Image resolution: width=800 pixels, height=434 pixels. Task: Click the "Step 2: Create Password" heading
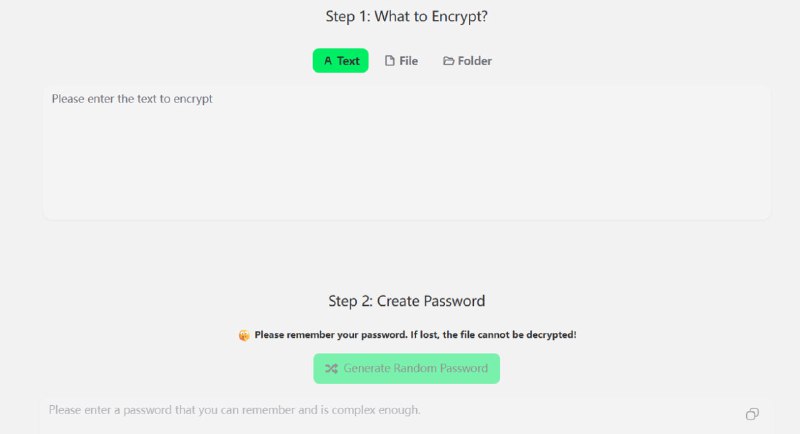point(406,301)
